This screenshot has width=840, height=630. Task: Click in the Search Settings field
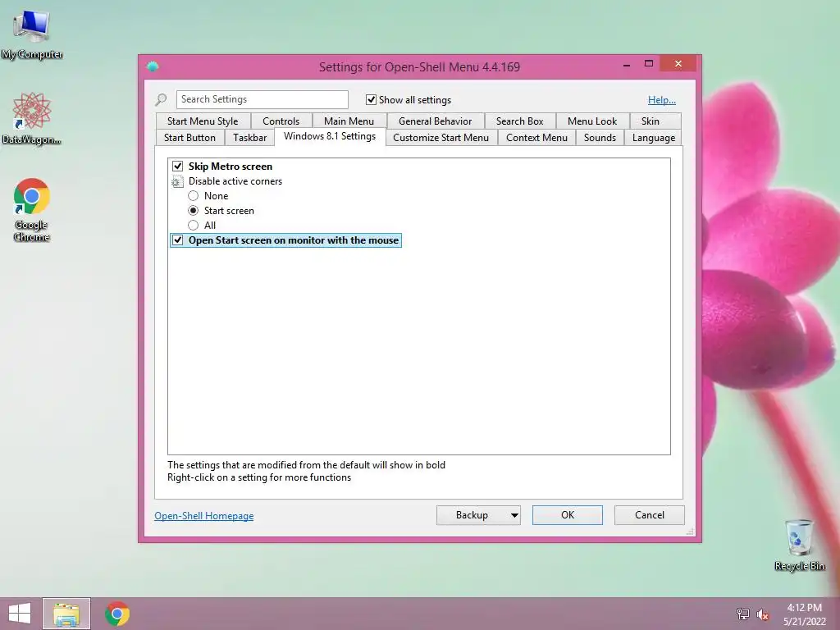click(x=262, y=99)
